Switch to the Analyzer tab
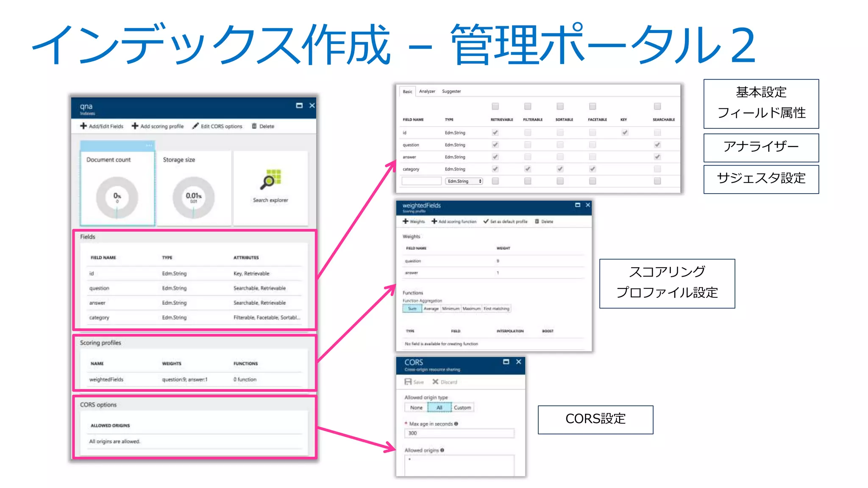Screen dimensions: 868x488 [427, 91]
